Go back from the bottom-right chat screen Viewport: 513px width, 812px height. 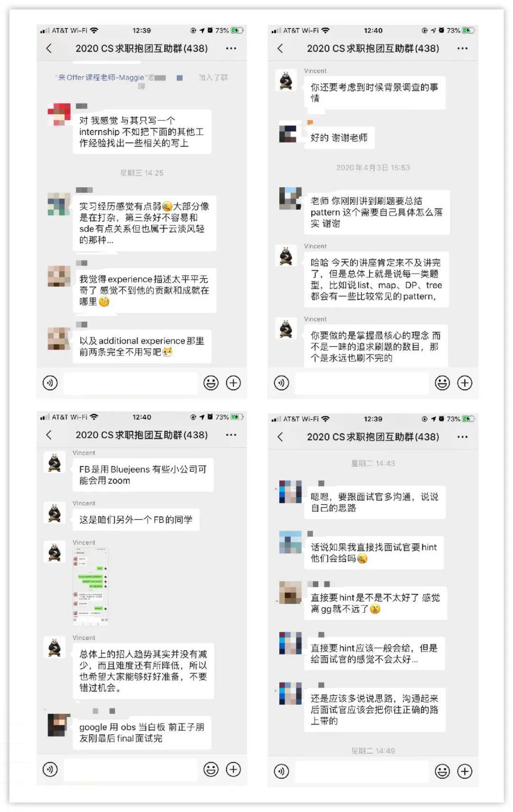point(280,437)
